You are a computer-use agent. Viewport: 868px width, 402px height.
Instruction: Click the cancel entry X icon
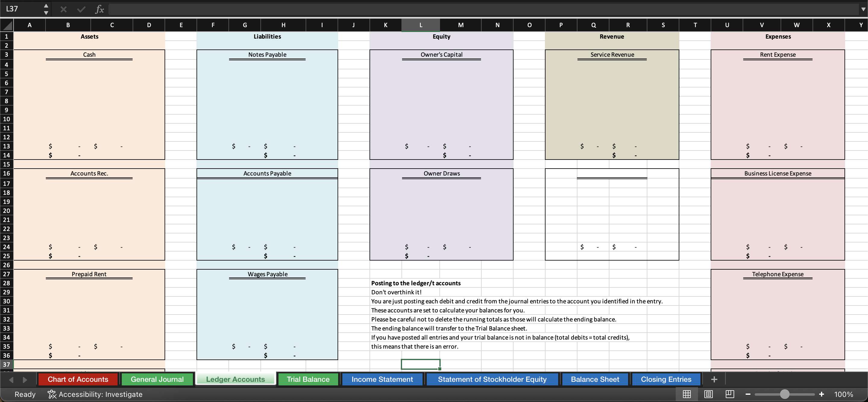click(63, 9)
